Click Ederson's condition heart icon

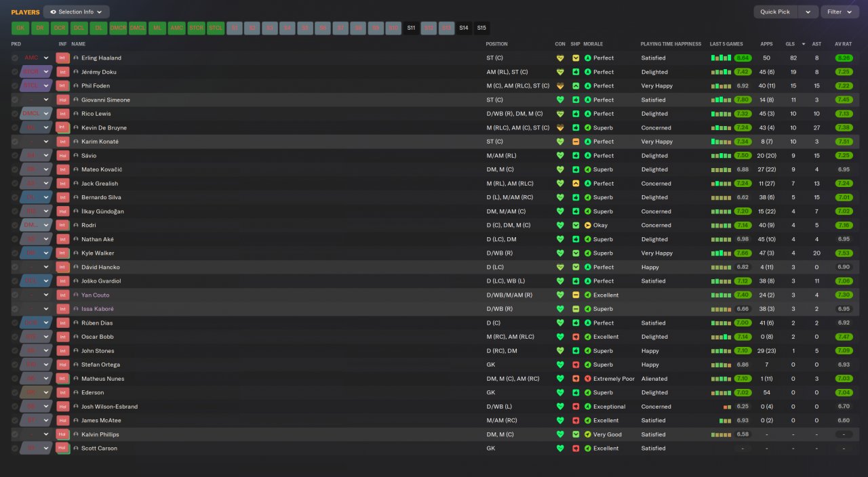pyautogui.click(x=560, y=393)
